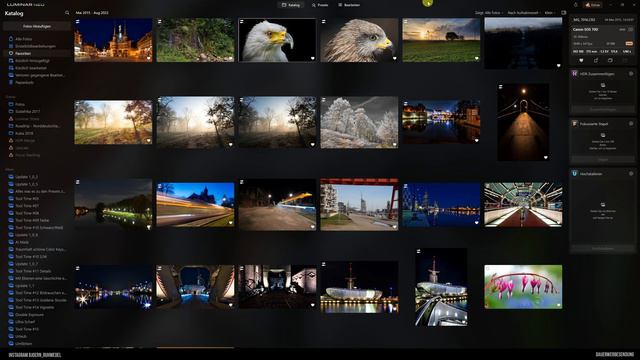Click the Kürzlich hinzugefügt icon
The height and width of the screenshot is (360, 640).
pos(11,60)
